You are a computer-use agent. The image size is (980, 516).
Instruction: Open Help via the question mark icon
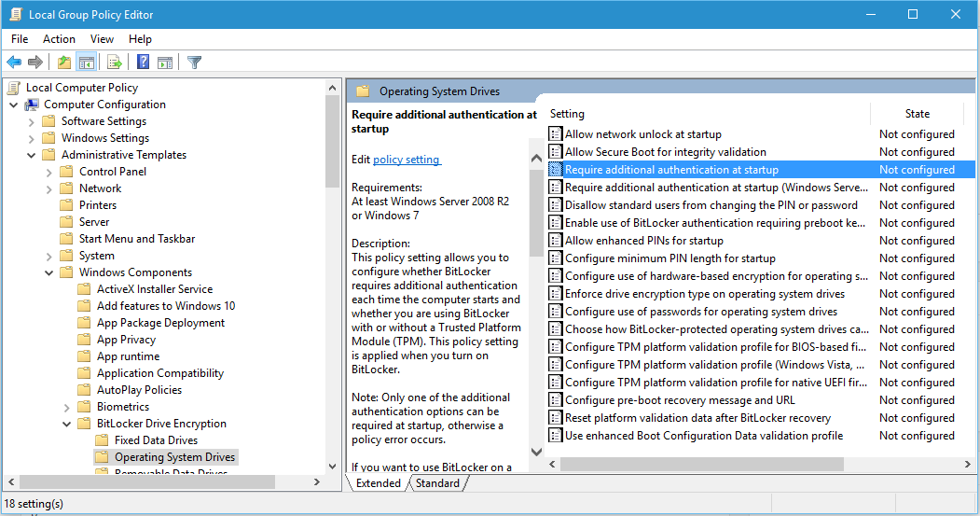click(x=143, y=62)
